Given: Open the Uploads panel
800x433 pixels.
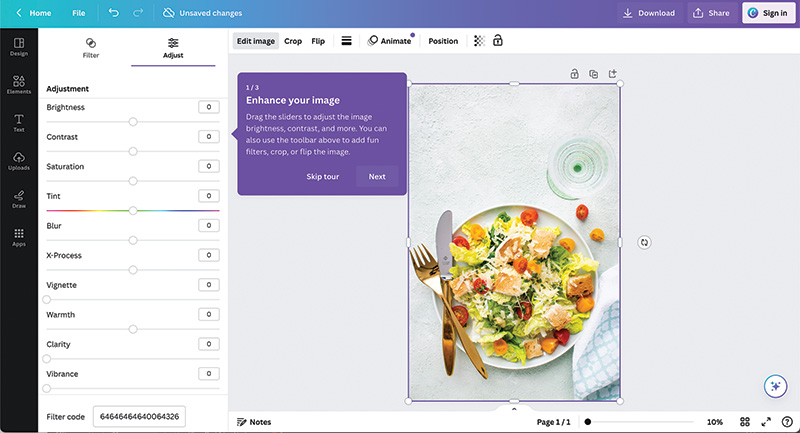Looking at the screenshot, I should pyautogui.click(x=18, y=160).
